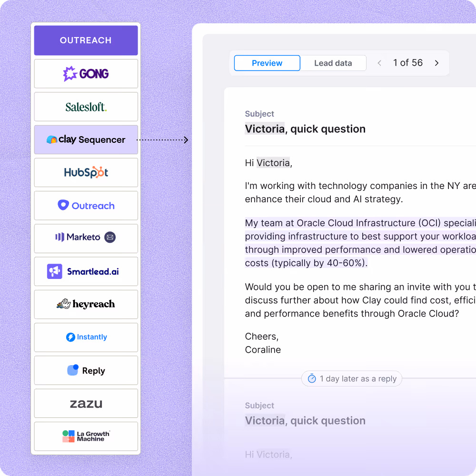Switch to the Preview tab
The width and height of the screenshot is (476, 476).
pos(267,63)
